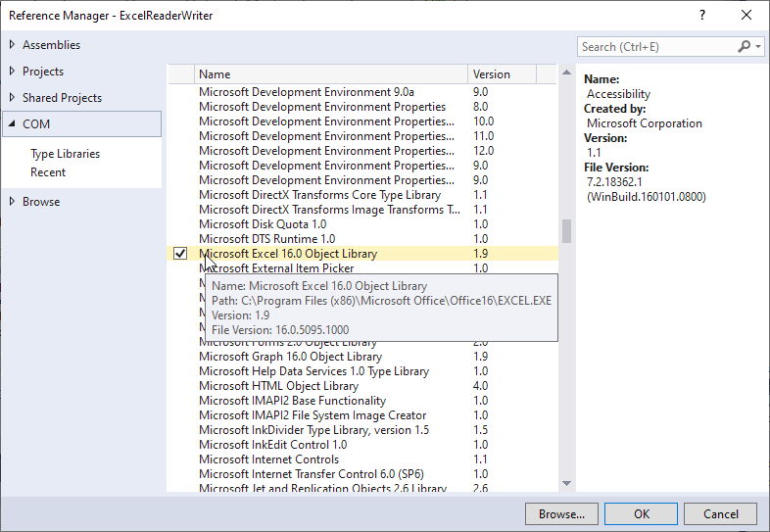The width and height of the screenshot is (770, 532).
Task: Select Type Libraries under COM
Action: click(65, 154)
